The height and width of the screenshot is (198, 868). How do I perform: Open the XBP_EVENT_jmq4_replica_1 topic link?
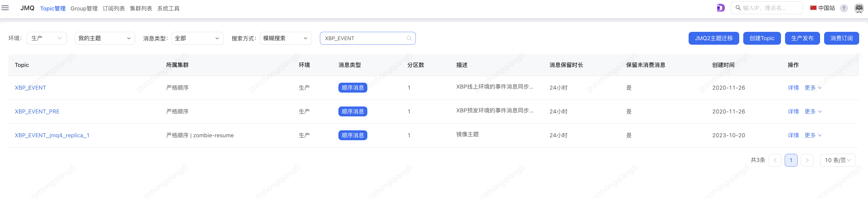[x=52, y=135]
